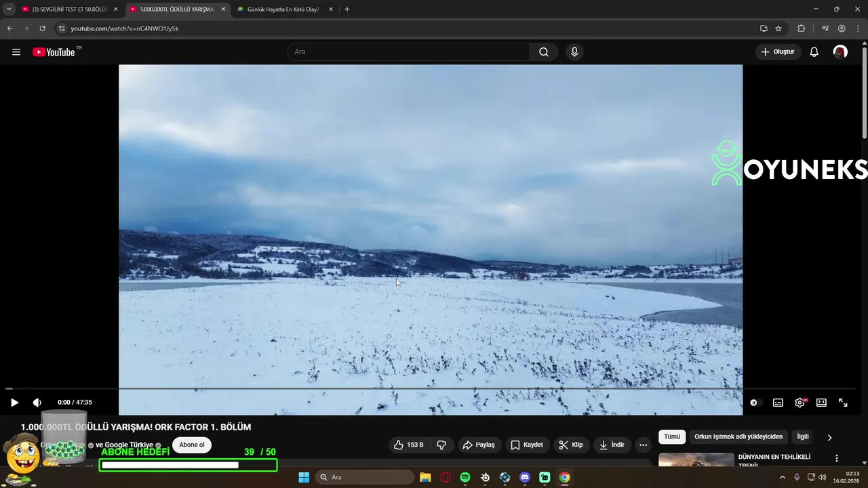Subscribe using Abone ol button
The image size is (868, 488).
pyautogui.click(x=192, y=445)
